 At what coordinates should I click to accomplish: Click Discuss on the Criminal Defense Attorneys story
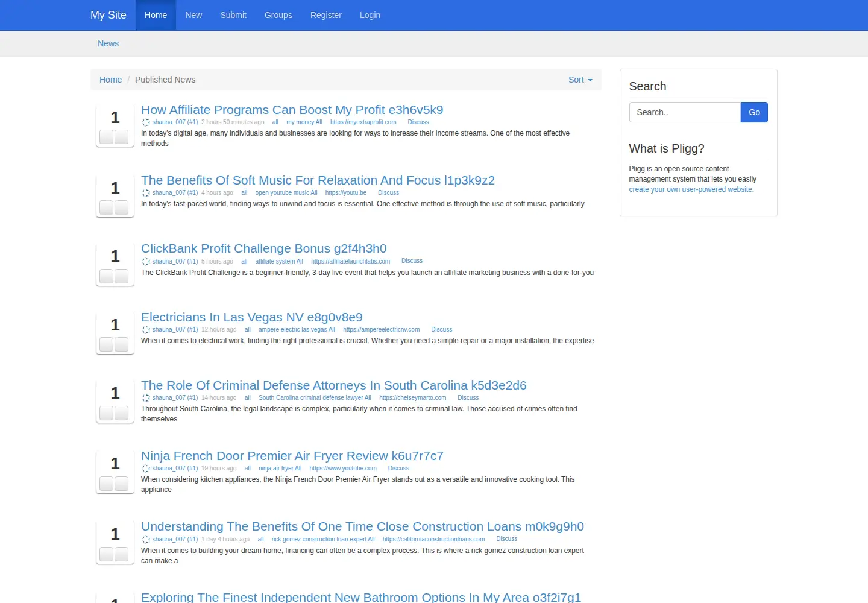pyautogui.click(x=468, y=398)
